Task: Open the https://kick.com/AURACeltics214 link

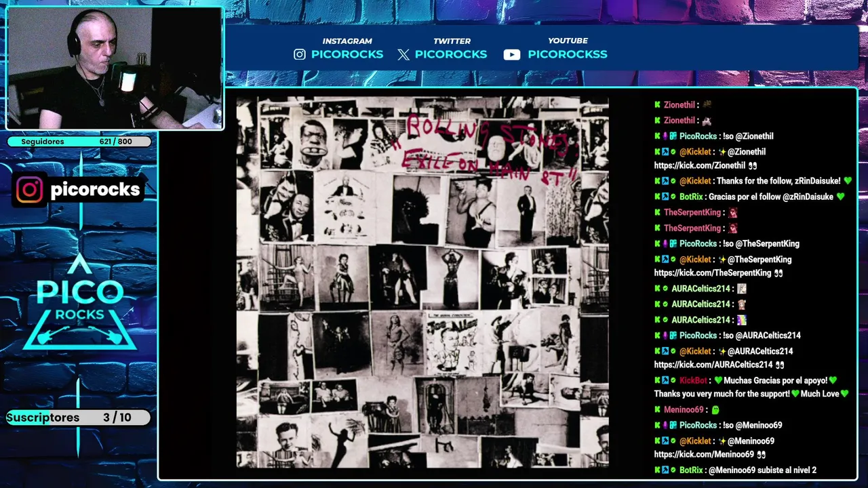Action: click(713, 365)
